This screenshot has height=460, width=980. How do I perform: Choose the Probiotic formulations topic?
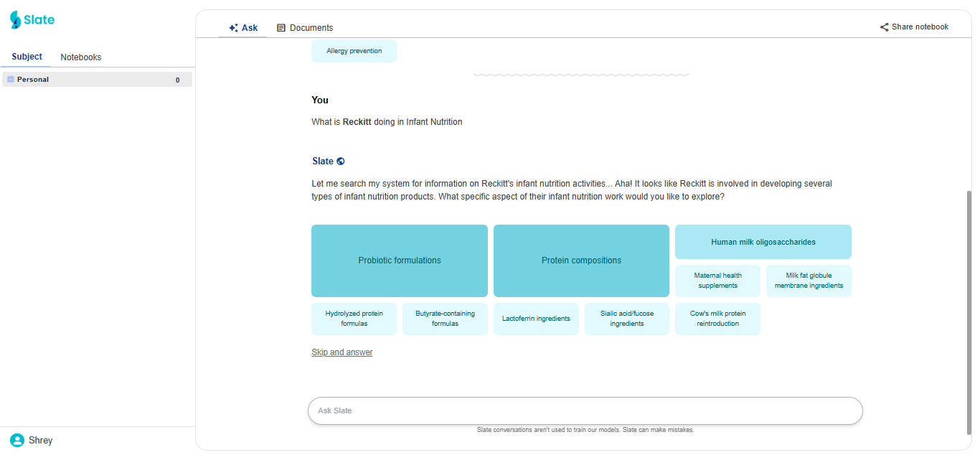400,260
